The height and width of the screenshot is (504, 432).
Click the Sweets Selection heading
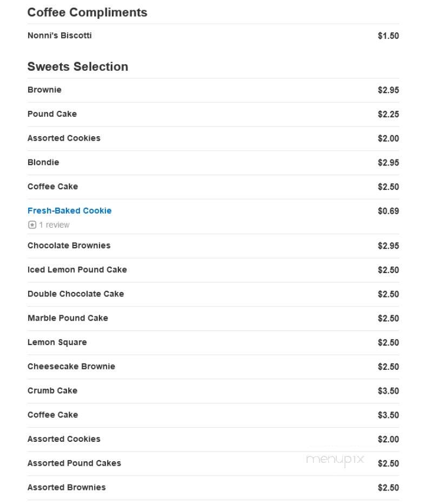tap(78, 67)
